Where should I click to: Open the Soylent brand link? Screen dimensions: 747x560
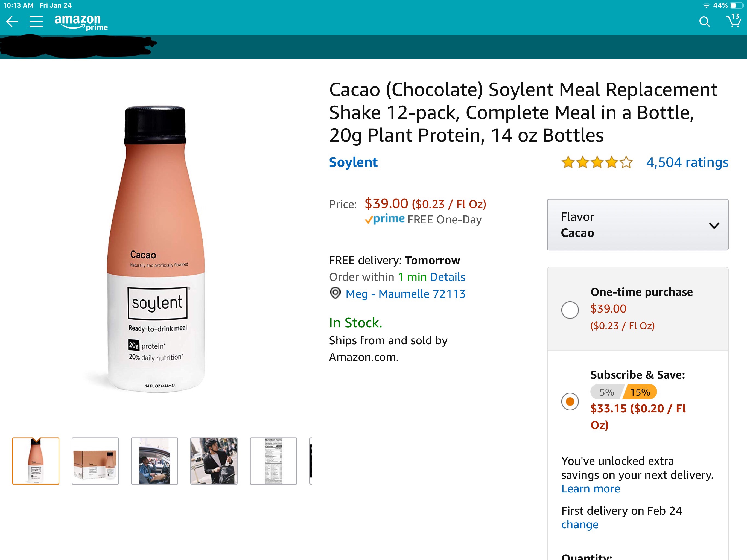coord(353,162)
